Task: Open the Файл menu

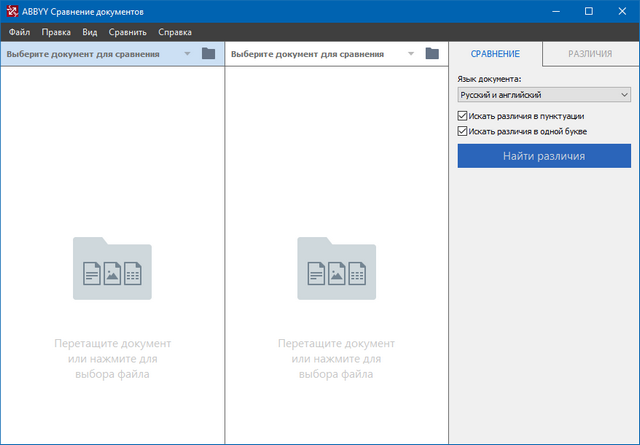Action: (19, 32)
